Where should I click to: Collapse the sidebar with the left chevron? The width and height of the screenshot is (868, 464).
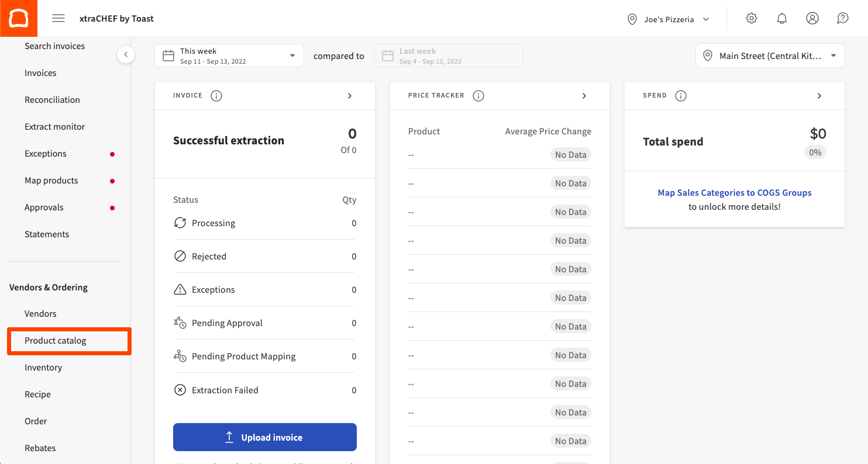126,54
